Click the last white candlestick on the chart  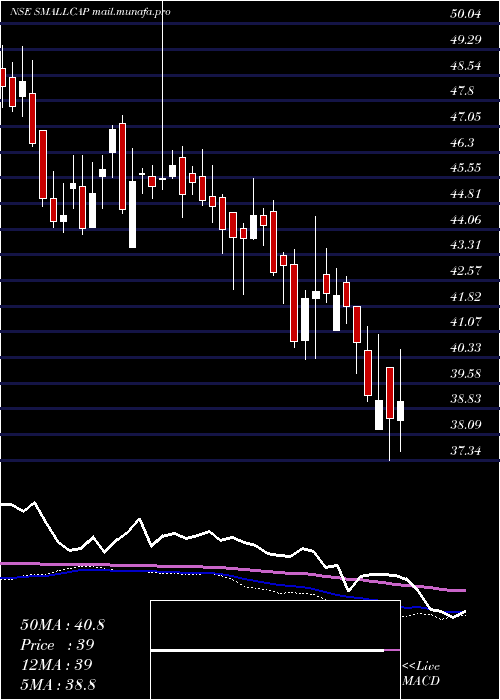[400, 411]
